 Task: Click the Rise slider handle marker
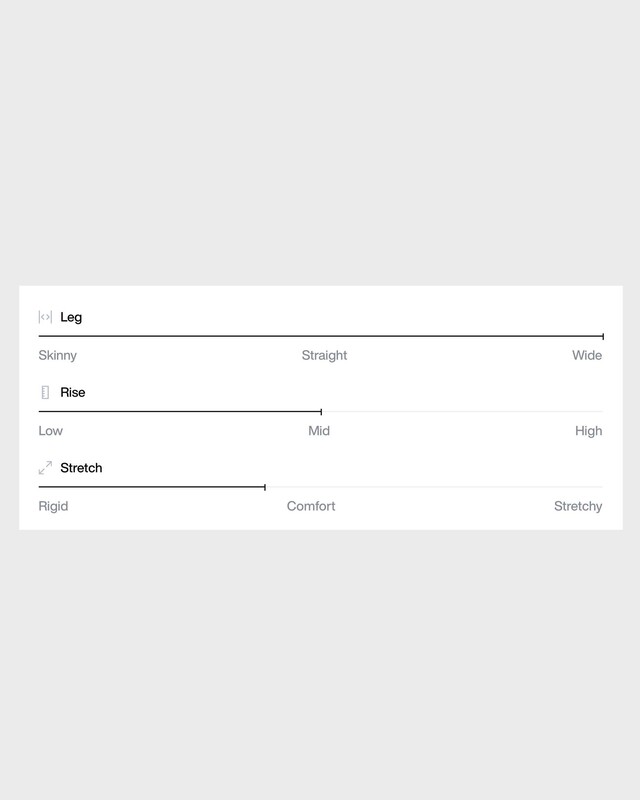pos(321,412)
